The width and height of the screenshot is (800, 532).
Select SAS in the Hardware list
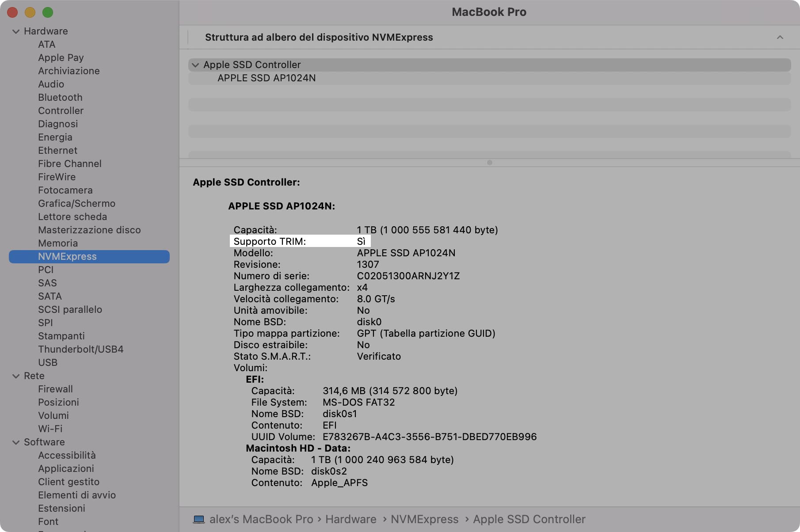click(47, 283)
